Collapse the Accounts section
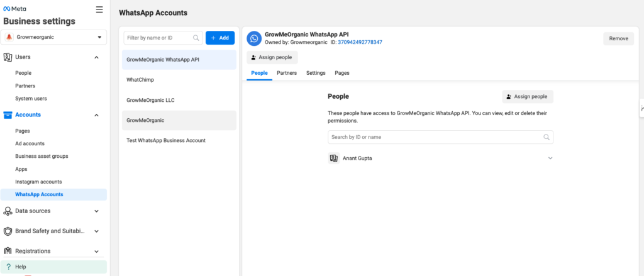This screenshot has height=276, width=644. [96, 116]
